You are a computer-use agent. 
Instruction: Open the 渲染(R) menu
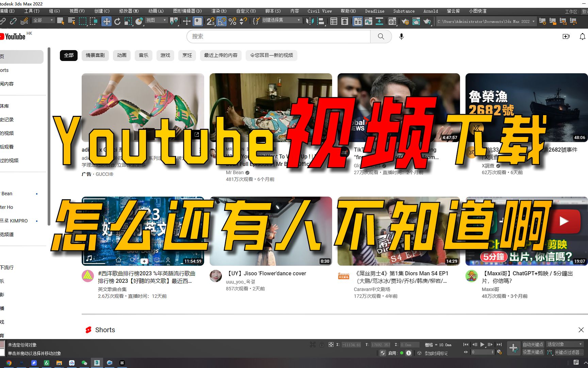coord(219,11)
